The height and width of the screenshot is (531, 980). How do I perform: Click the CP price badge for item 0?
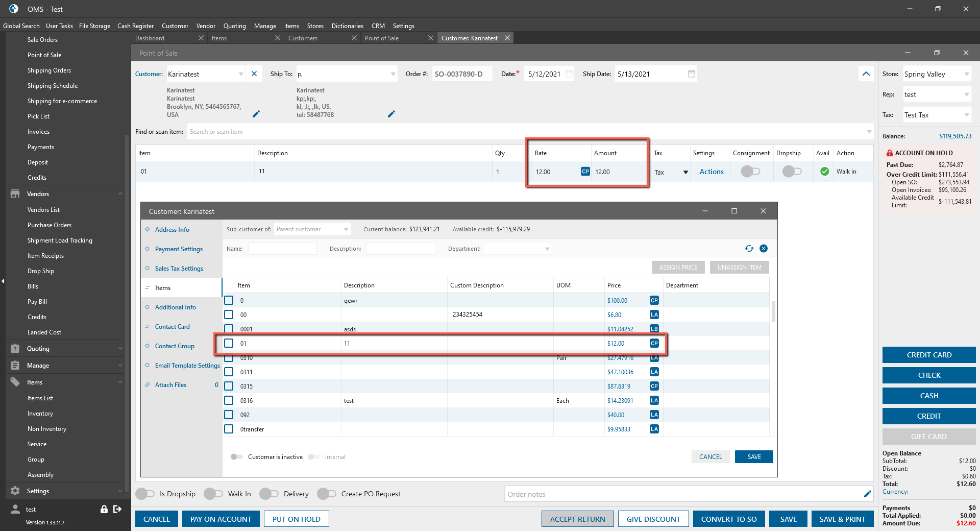click(654, 301)
